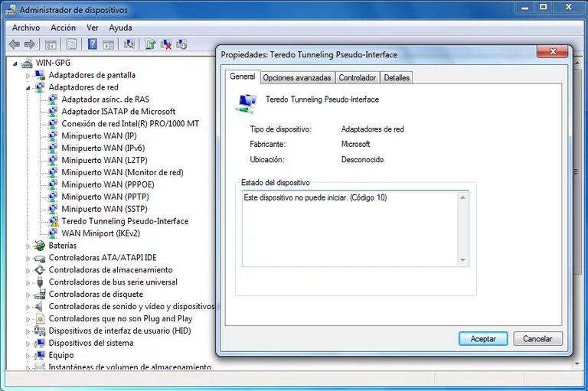Expand Controladoras ATA/ATAPI IDE node
Viewport: 588px width, 391px height.
tap(28, 259)
